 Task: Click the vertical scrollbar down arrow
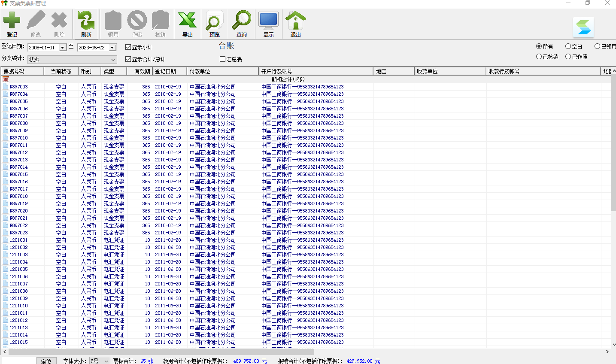click(613, 344)
